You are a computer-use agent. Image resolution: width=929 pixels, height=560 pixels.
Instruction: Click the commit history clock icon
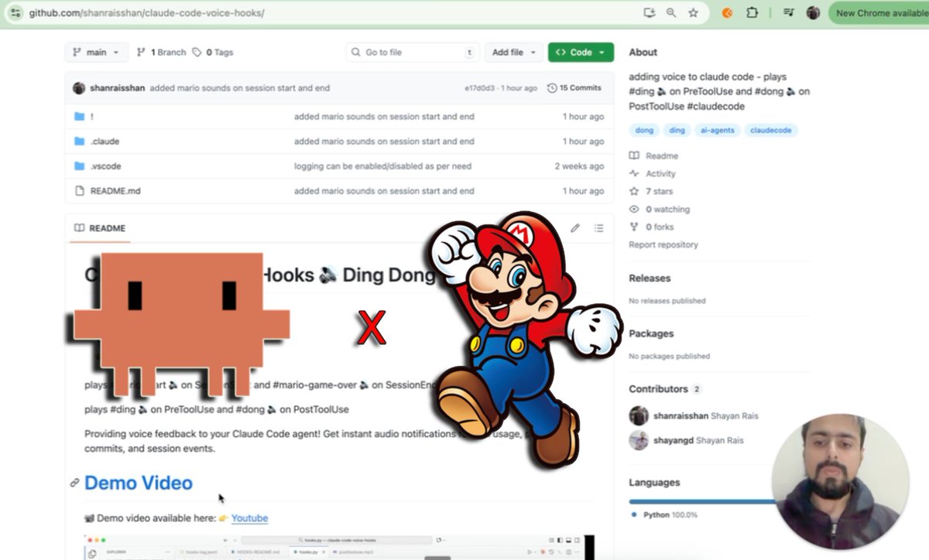point(552,88)
